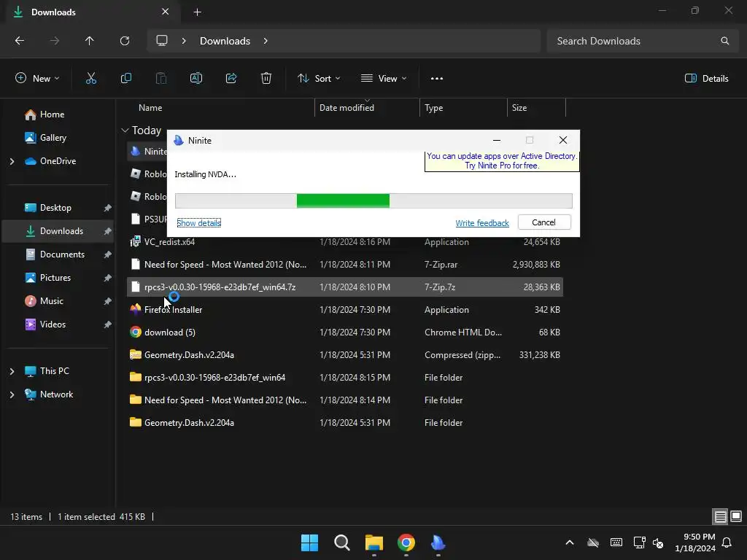This screenshot has height=560, width=747.
Task: Sort by Date modified column header
Action: pyautogui.click(x=367, y=108)
